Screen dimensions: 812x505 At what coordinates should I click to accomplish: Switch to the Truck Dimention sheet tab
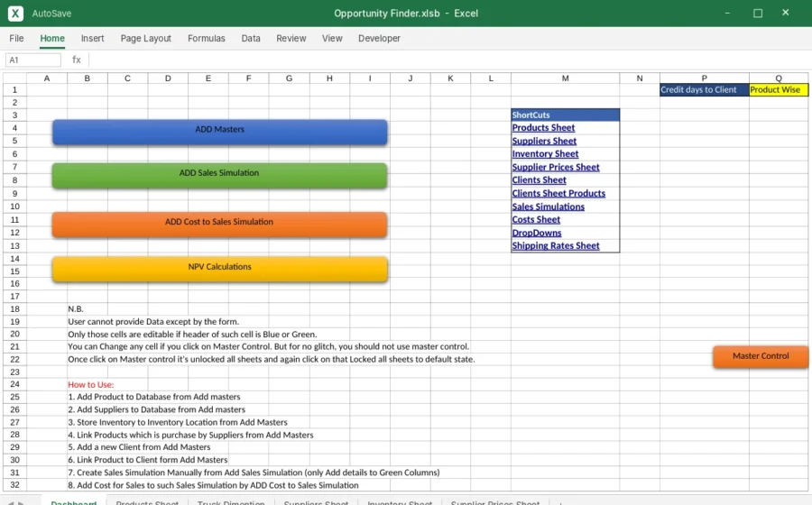[x=231, y=502]
